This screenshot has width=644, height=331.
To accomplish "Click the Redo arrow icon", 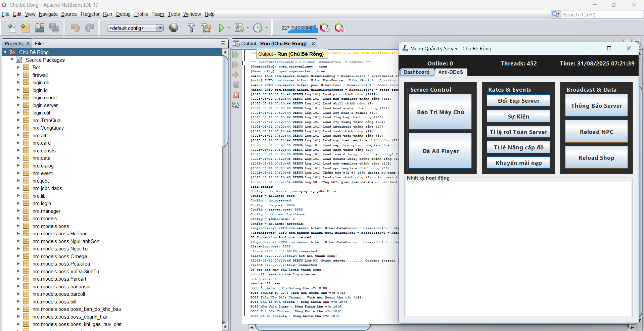I will 89,28.
